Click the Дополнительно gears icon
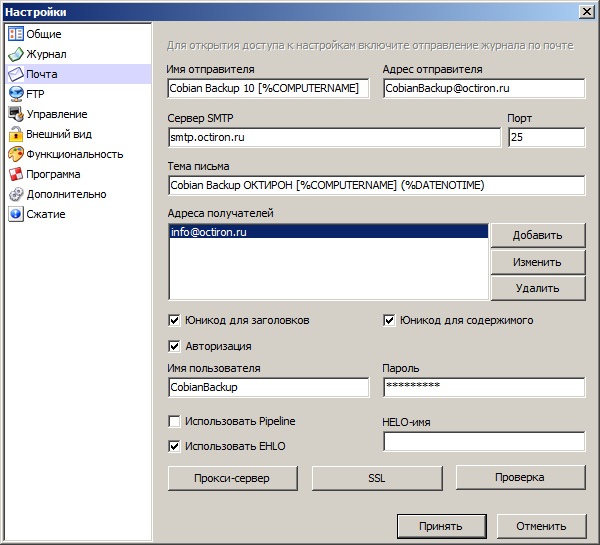The image size is (600, 545). pyautogui.click(x=16, y=194)
